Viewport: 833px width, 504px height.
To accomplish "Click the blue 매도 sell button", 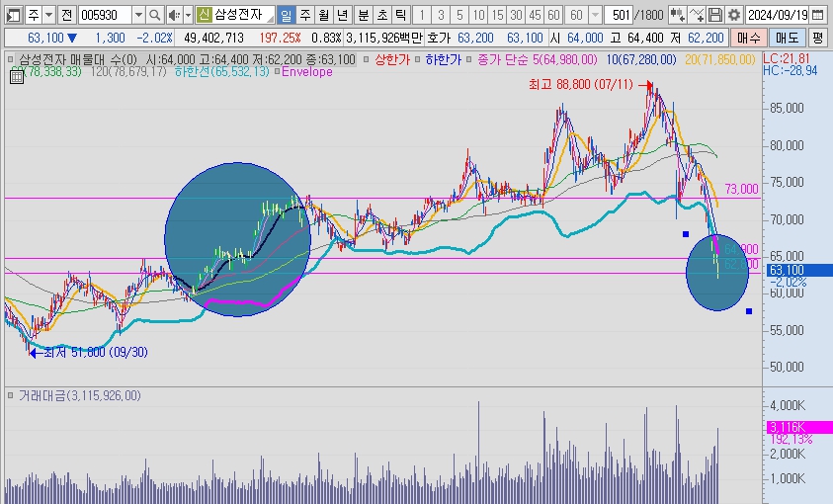I will [788, 38].
